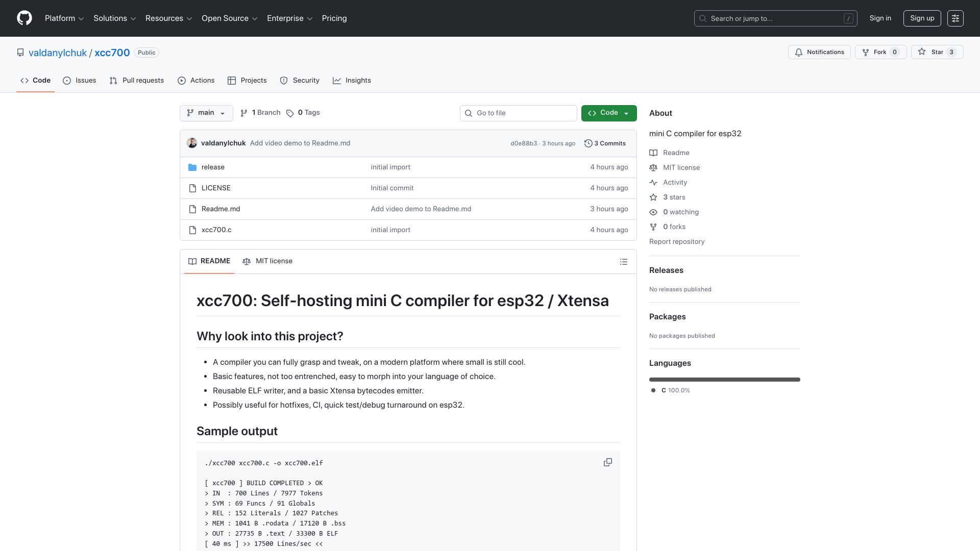Click the Sign up button
This screenshot has width=980, height=551.
(x=922, y=18)
